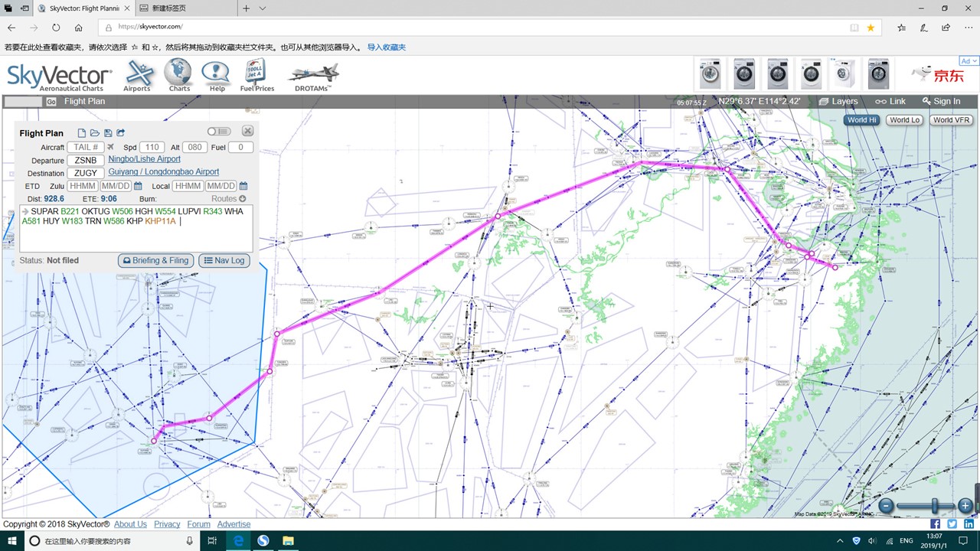The image size is (980, 551).
Task: Click the Departure ZSNB field
Action: coord(86,161)
